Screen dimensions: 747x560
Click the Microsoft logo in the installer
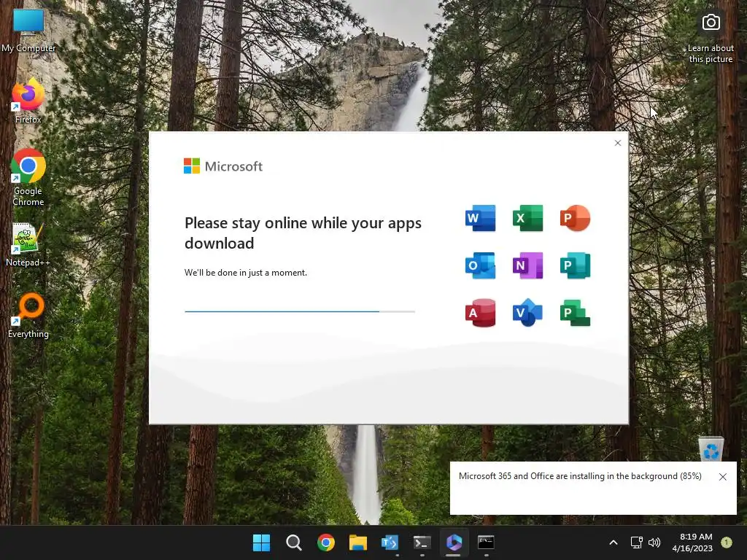pos(223,166)
